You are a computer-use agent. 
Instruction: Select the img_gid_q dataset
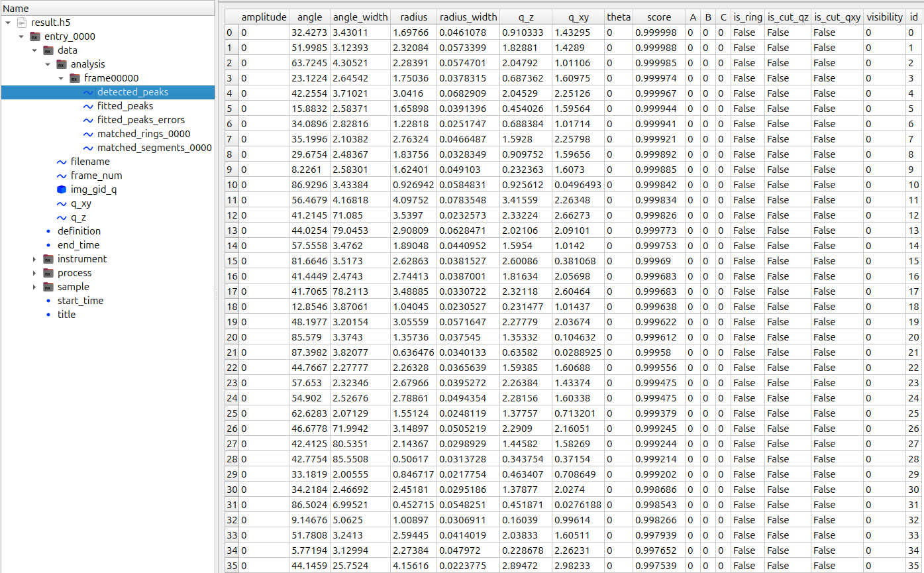(93, 189)
